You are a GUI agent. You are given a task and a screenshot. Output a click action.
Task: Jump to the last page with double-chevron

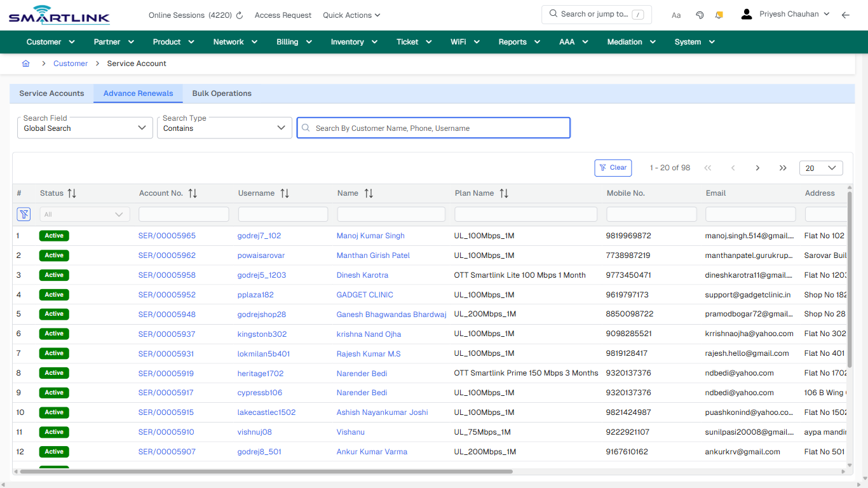tap(782, 168)
